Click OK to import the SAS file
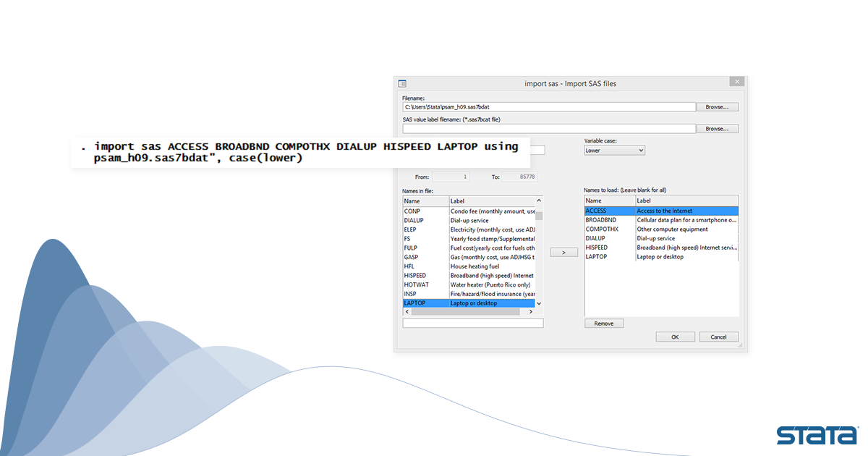The image size is (868, 456). coord(675,337)
